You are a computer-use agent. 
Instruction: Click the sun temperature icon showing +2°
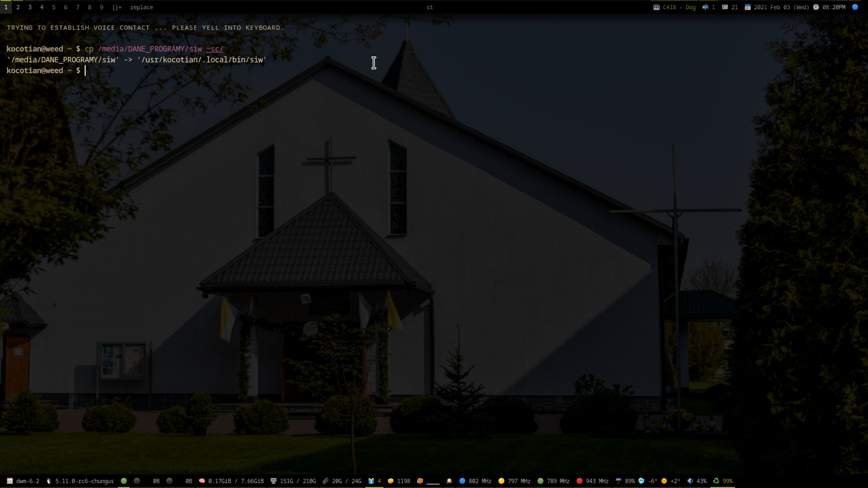click(x=664, y=481)
